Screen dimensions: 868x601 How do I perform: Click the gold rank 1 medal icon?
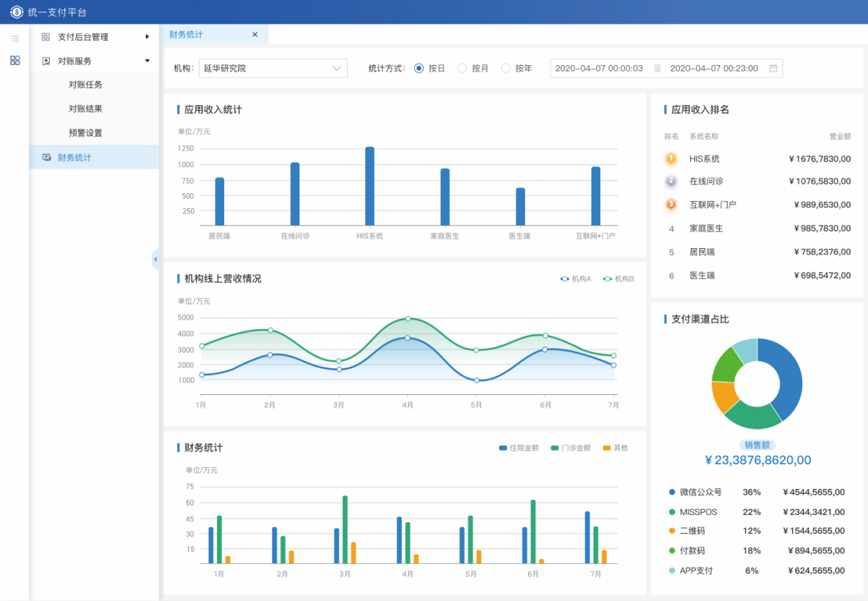pyautogui.click(x=671, y=158)
